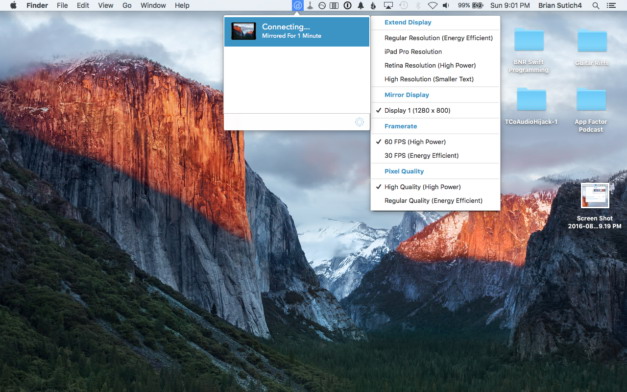The height and width of the screenshot is (392, 627).
Task: Open the Go menu
Action: (127, 6)
